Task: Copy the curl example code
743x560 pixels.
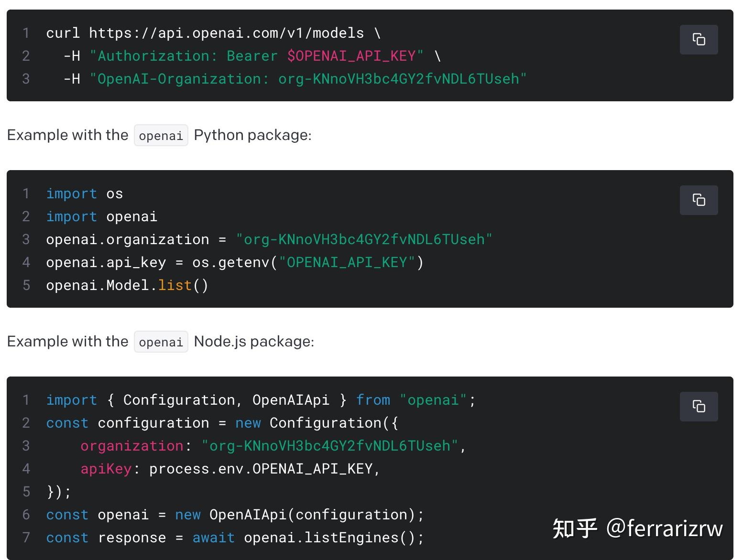Action: (699, 39)
